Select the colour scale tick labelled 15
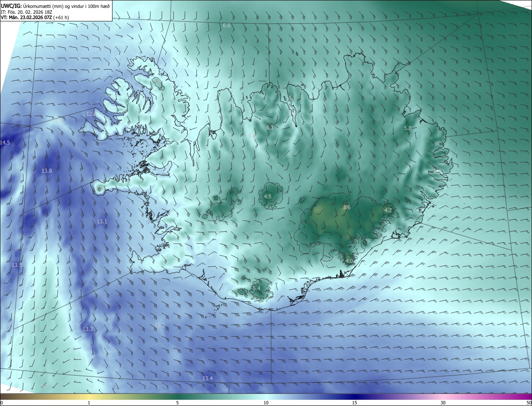 pyautogui.click(x=355, y=403)
